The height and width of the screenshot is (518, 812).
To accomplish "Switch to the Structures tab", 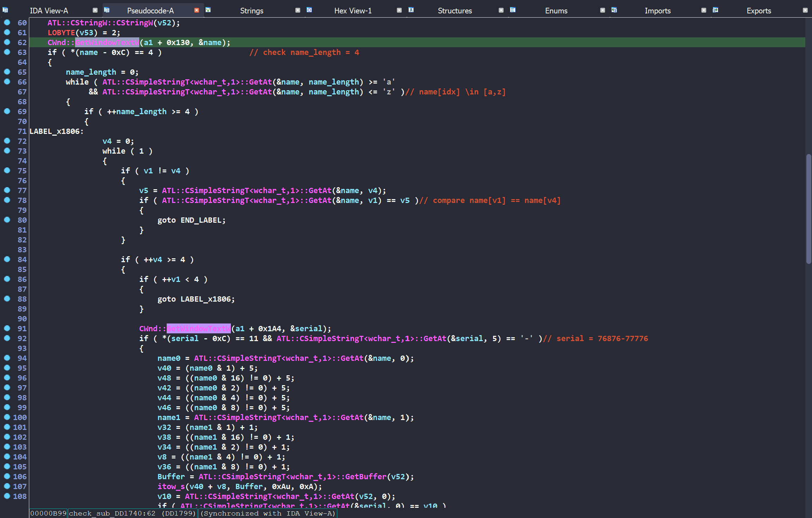I will coord(455,11).
